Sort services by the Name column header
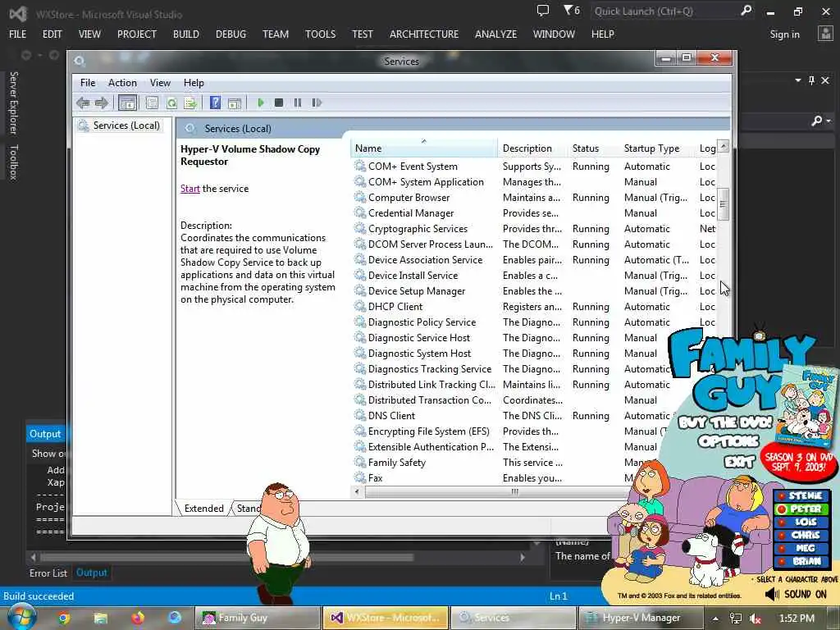This screenshot has height=630, width=840. (424, 148)
